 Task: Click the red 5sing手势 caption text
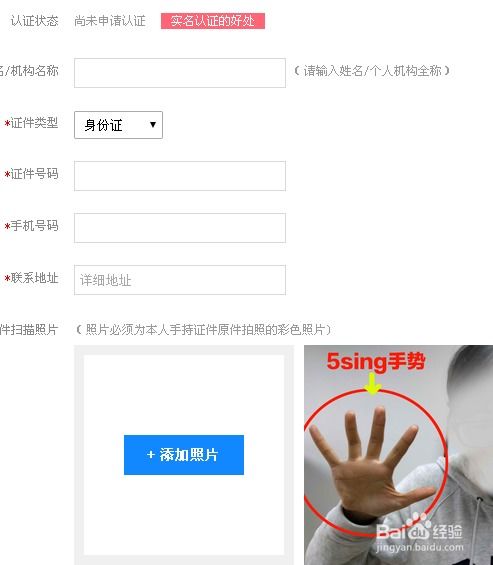(x=376, y=361)
